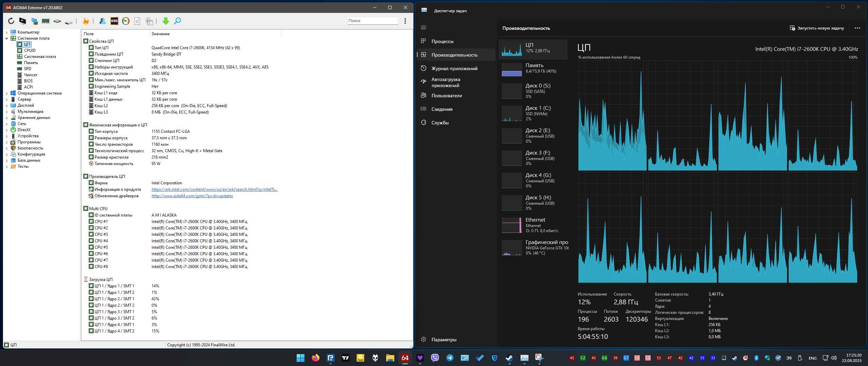Open the Task Manager hamburger navigation menu
The height and width of the screenshot is (366, 868).
coord(423,28)
